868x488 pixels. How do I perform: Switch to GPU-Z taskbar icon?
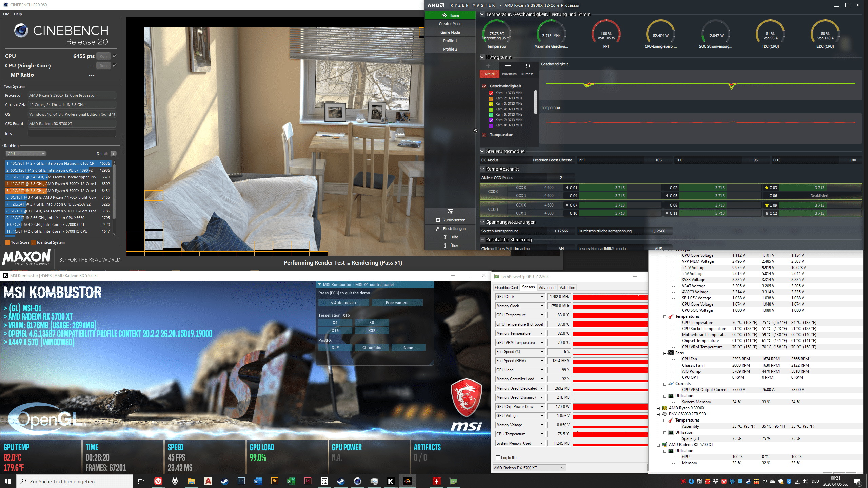(453, 481)
